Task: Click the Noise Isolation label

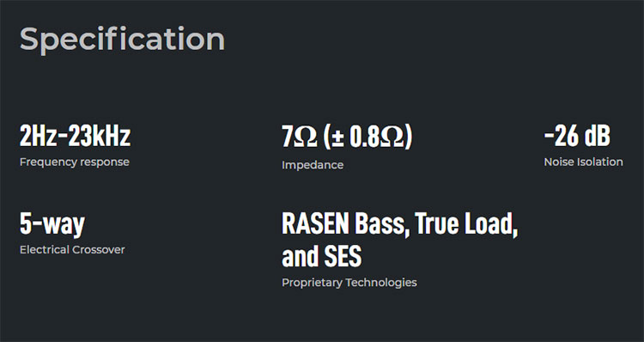Action: [583, 162]
